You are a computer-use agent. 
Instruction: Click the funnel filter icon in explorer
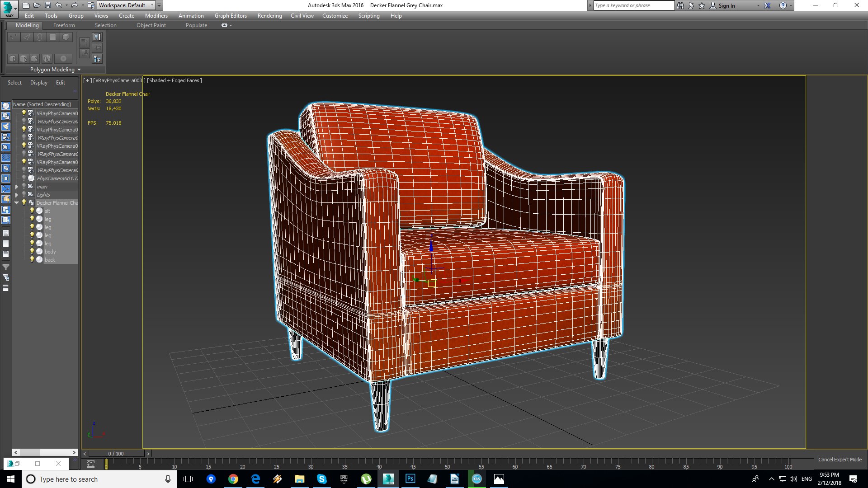(6, 267)
